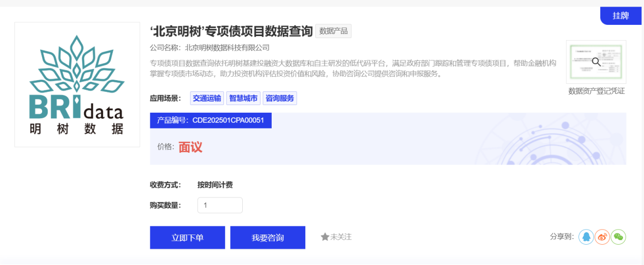Click the 挂牌 badge in the corner
The image size is (644, 265).
click(621, 16)
